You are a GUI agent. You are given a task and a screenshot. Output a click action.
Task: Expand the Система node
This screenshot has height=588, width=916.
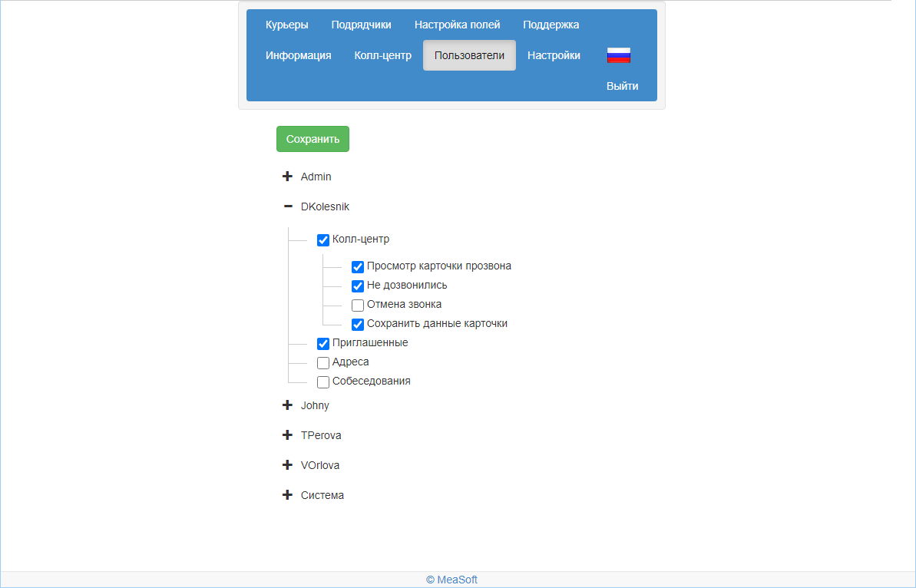287,495
